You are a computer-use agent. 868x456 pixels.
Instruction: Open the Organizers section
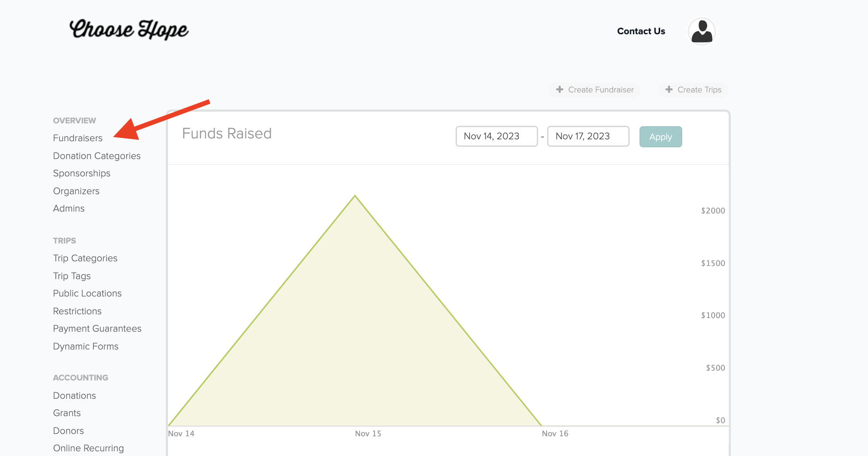coord(76,191)
